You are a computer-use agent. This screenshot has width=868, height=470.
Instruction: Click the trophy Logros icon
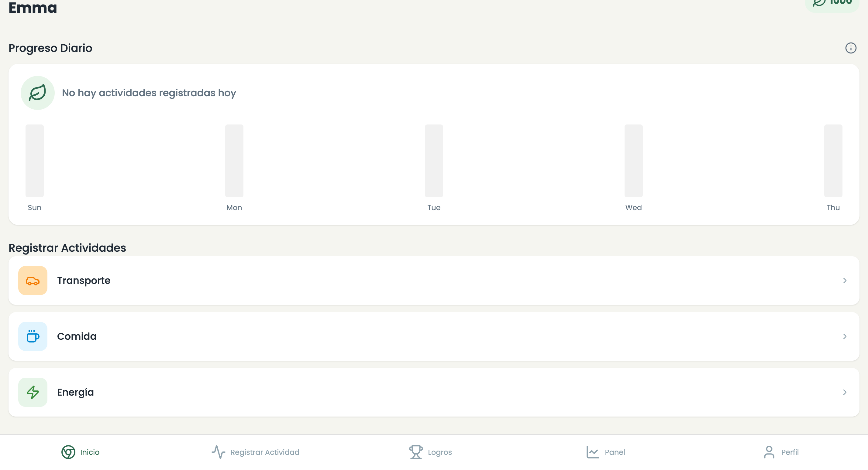pos(416,452)
